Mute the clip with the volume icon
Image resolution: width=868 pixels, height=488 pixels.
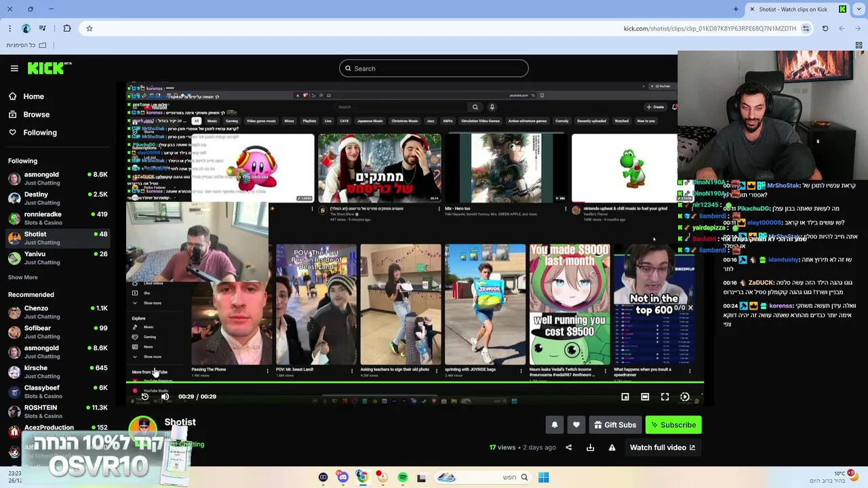pyautogui.click(x=165, y=396)
